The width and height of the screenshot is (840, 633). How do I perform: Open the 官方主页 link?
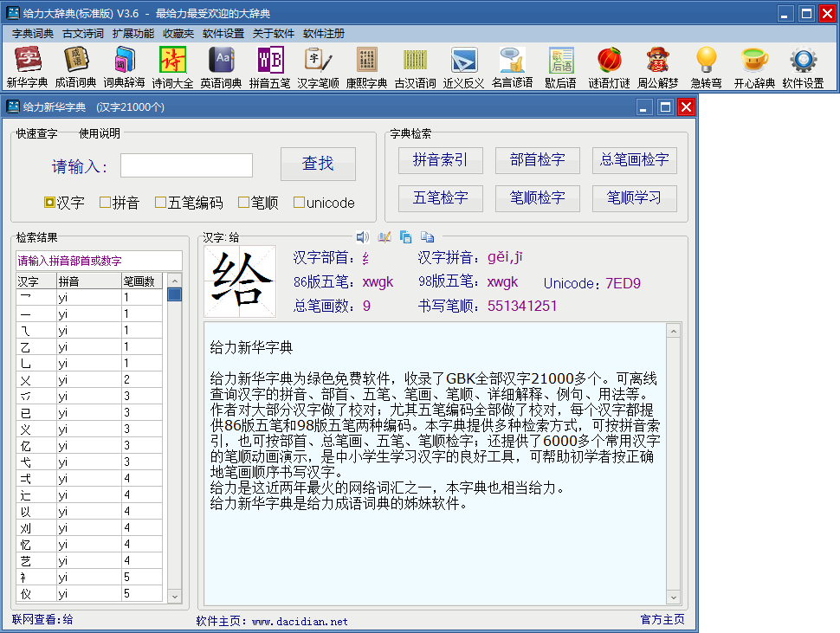662,619
